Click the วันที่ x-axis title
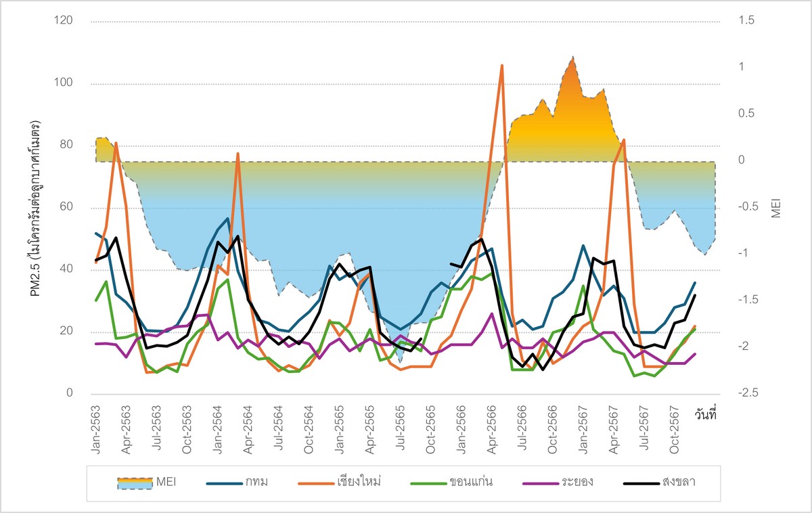 point(705,414)
